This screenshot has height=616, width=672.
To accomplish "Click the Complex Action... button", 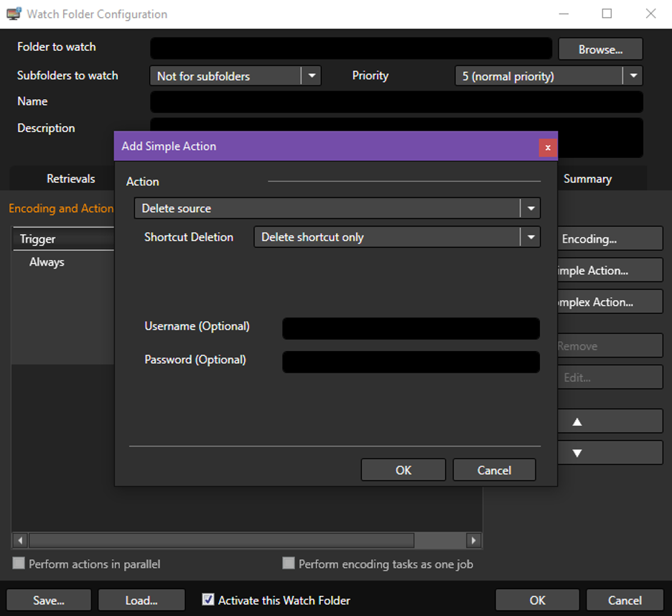I will click(x=610, y=302).
